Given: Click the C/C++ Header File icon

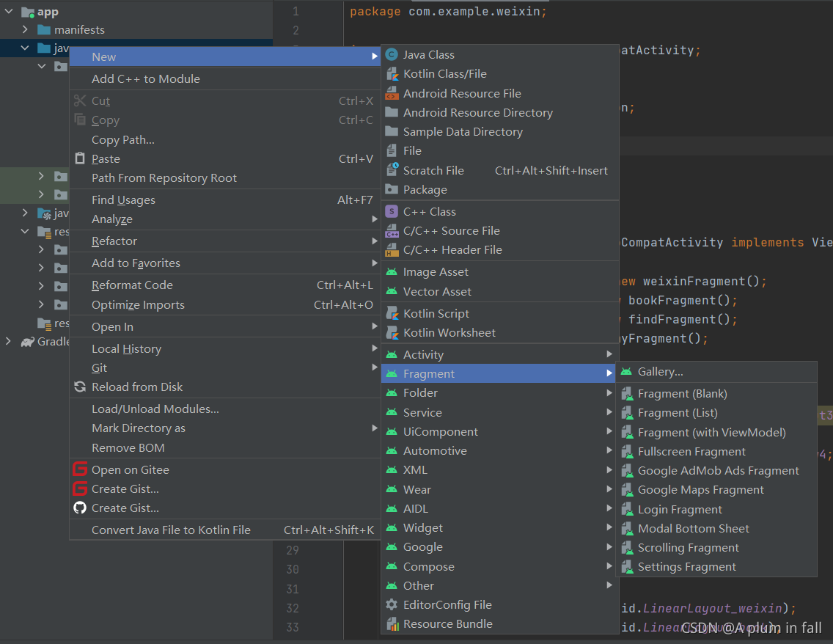Looking at the screenshot, I should coord(392,249).
